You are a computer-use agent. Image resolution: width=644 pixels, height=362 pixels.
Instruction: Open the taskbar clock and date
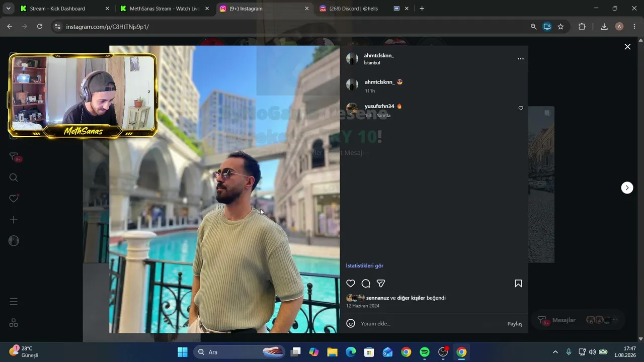point(629,351)
